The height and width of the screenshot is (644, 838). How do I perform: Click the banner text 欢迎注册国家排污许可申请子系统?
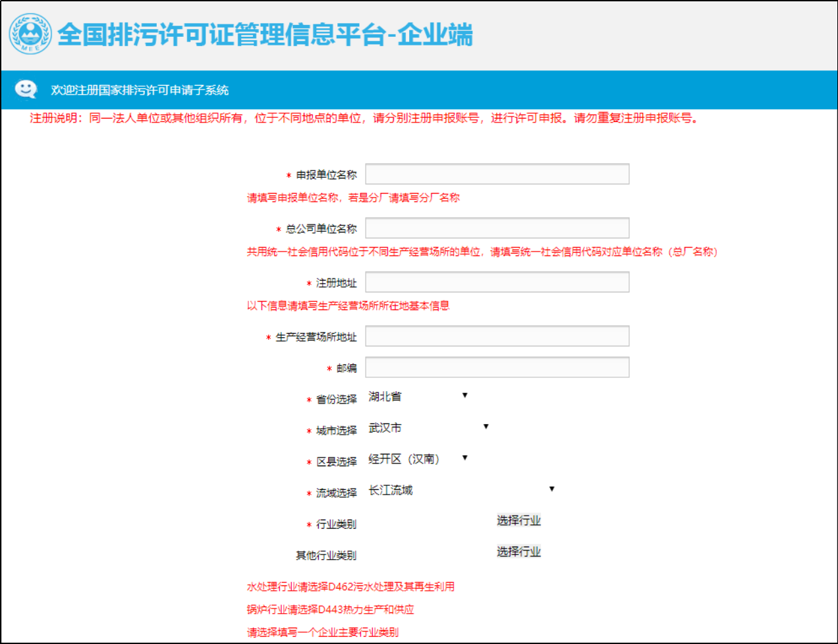pos(140,90)
